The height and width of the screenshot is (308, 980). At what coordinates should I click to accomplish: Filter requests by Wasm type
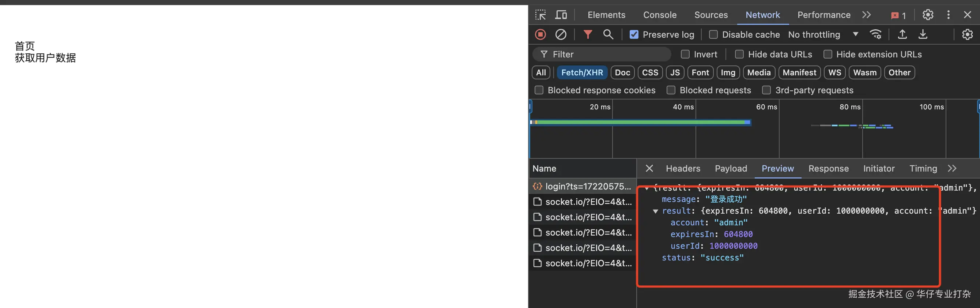point(865,72)
